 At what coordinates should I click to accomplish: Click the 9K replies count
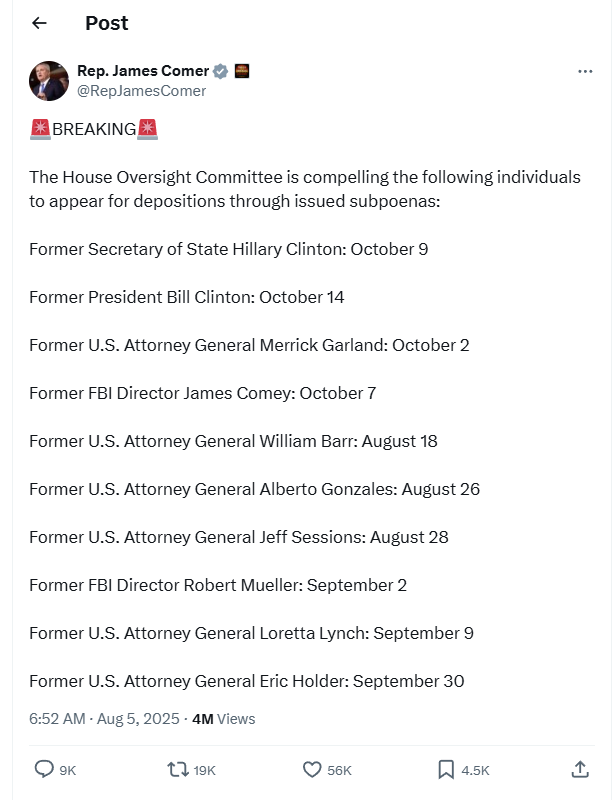(68, 770)
